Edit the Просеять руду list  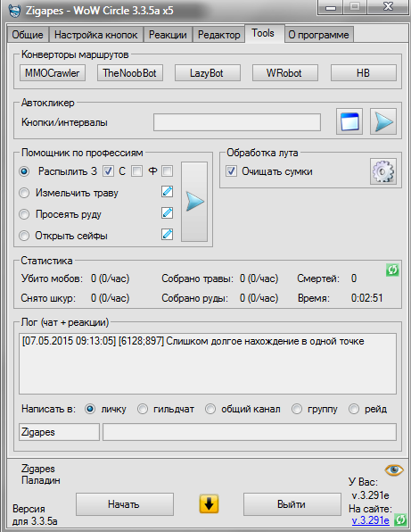[167, 213]
